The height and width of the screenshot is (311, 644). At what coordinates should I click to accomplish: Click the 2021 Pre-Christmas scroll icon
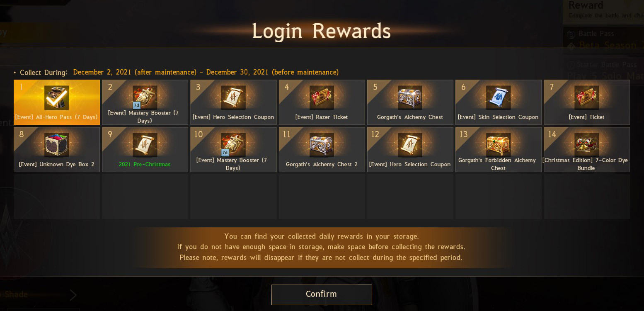tap(145, 145)
